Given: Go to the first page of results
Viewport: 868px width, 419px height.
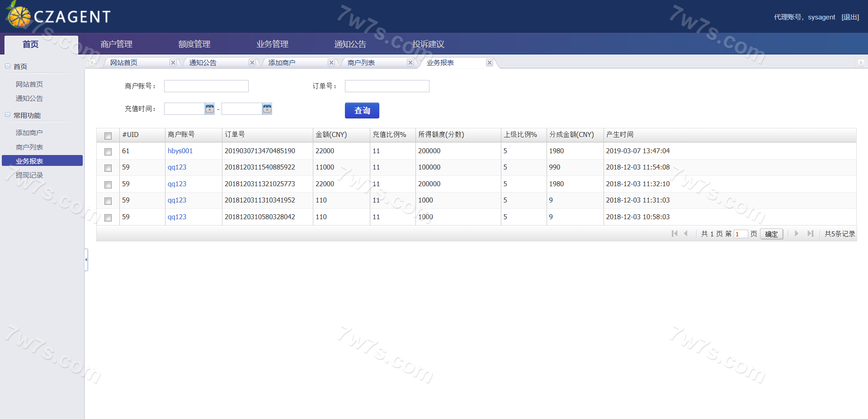Looking at the screenshot, I should click(675, 234).
